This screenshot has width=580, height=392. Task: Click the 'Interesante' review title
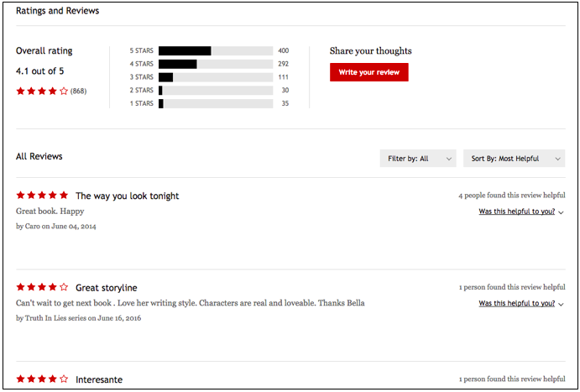(98, 379)
